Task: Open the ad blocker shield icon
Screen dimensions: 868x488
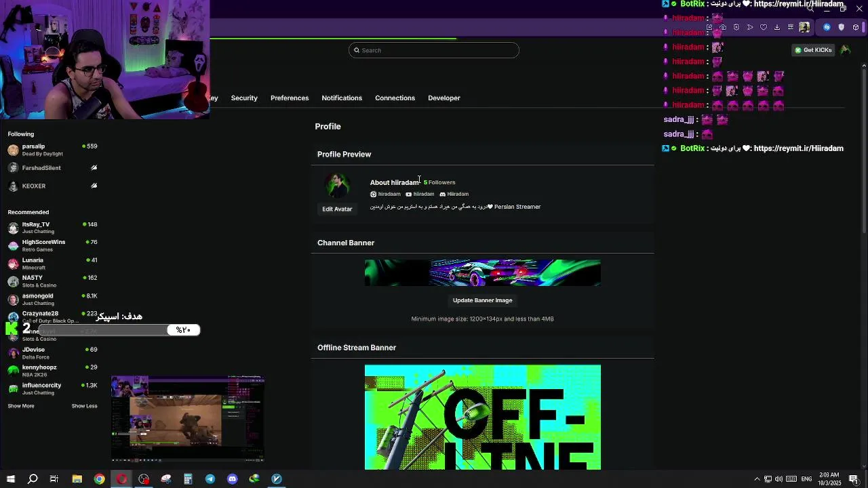Action: click(x=736, y=27)
